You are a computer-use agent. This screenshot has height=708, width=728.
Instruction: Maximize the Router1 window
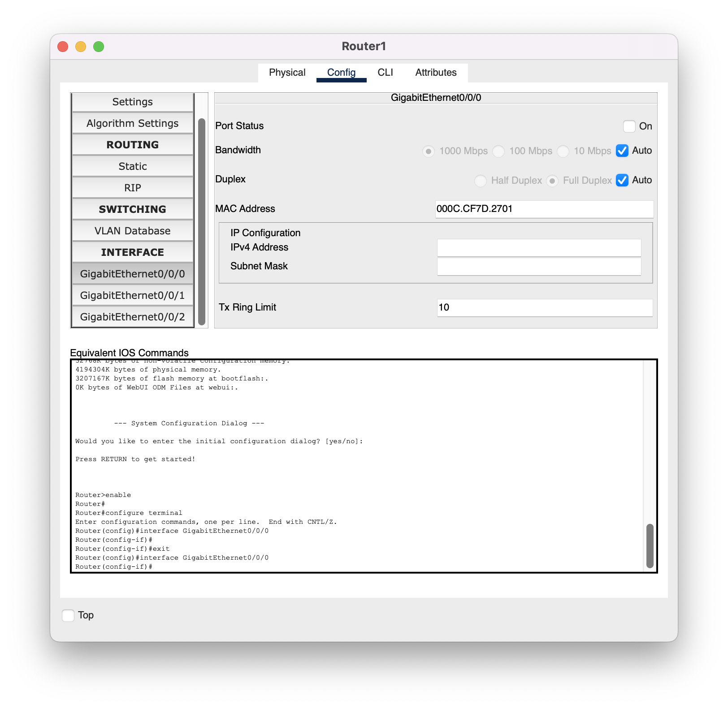click(x=99, y=47)
